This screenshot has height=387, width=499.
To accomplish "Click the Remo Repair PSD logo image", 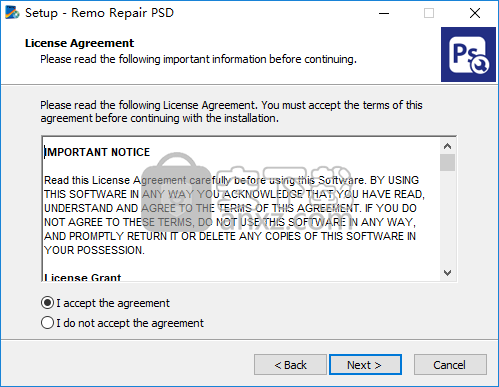I will click(x=468, y=55).
